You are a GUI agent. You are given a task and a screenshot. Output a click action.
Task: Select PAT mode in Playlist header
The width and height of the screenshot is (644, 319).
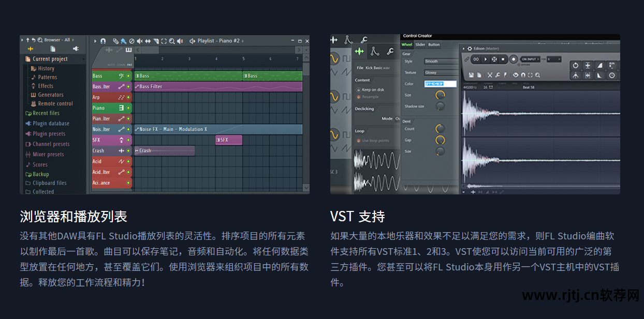pyautogui.click(x=129, y=65)
